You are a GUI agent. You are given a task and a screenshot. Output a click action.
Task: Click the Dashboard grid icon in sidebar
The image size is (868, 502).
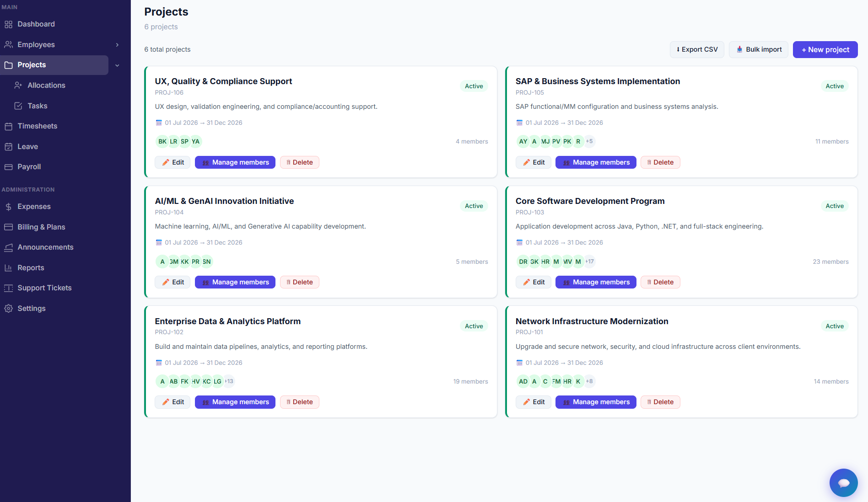(x=8, y=24)
